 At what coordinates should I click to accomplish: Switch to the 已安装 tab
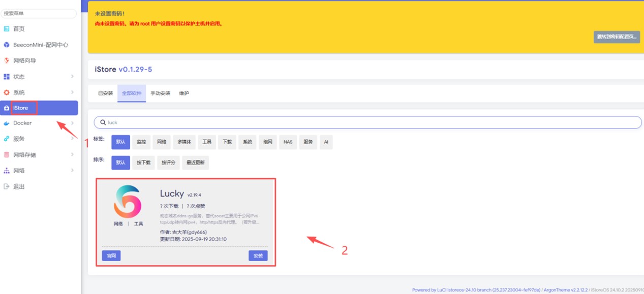coord(105,93)
